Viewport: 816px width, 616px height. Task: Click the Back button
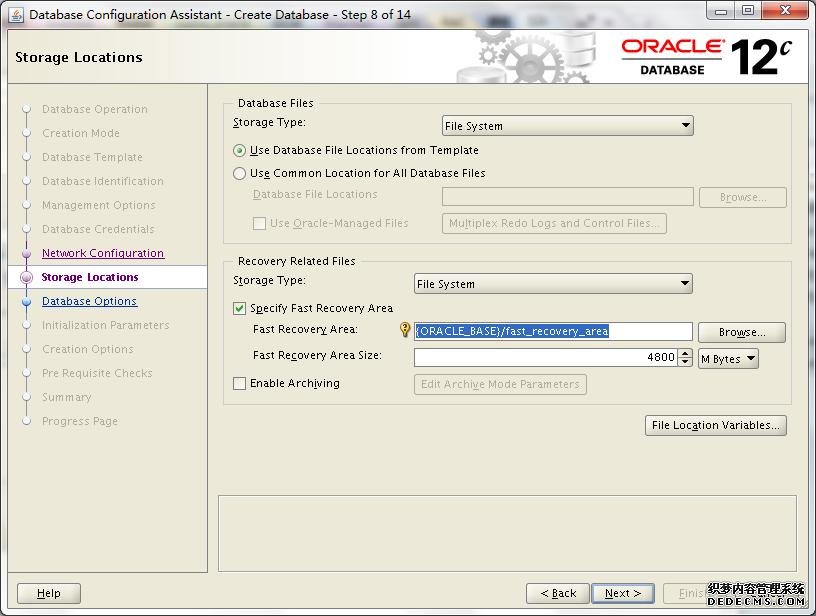[x=557, y=593]
